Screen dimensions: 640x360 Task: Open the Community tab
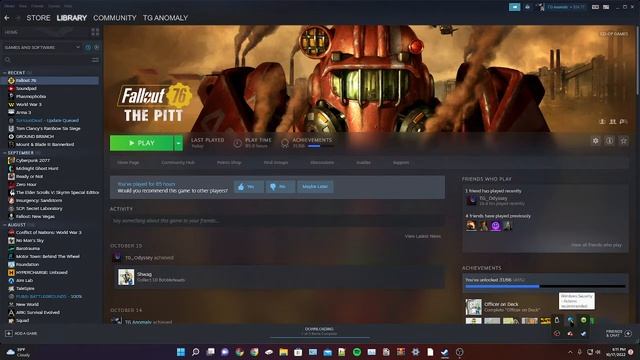(x=115, y=18)
